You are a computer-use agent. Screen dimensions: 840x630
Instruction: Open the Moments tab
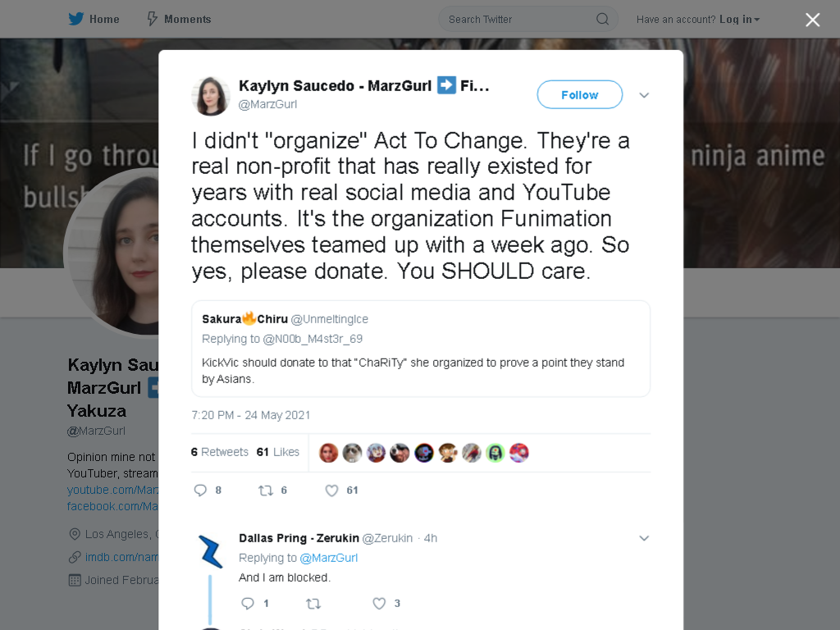point(179,20)
